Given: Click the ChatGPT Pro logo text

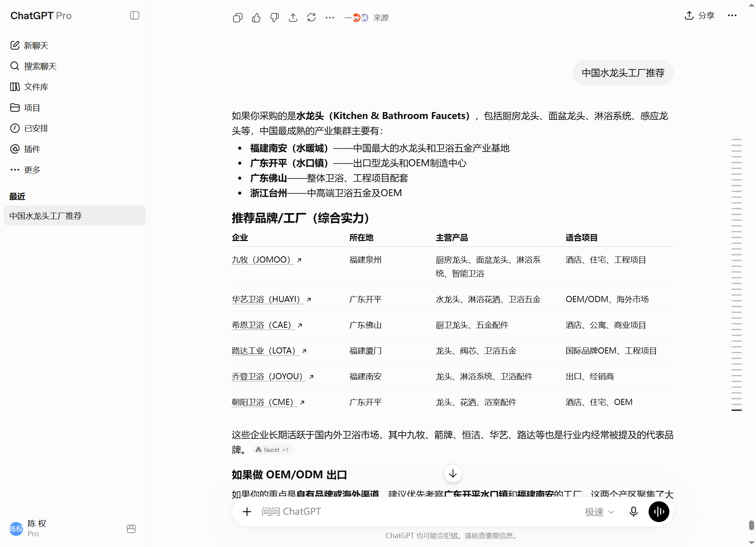Looking at the screenshot, I should (x=41, y=16).
